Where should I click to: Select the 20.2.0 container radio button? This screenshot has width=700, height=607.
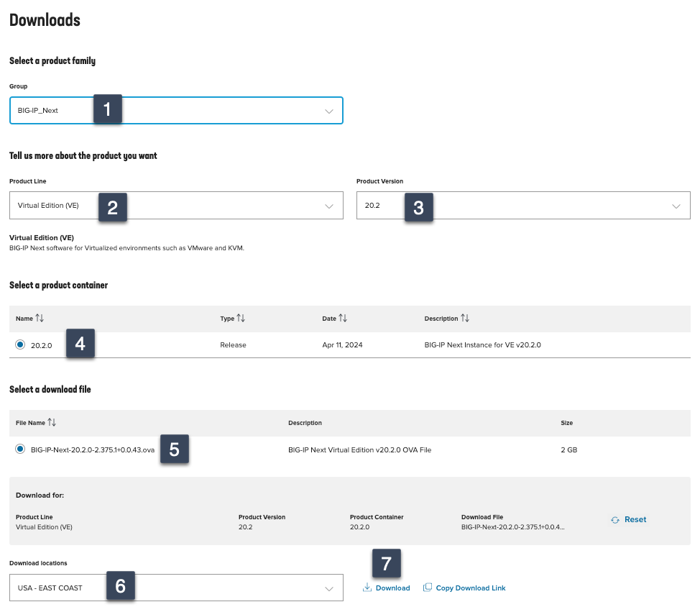20,345
